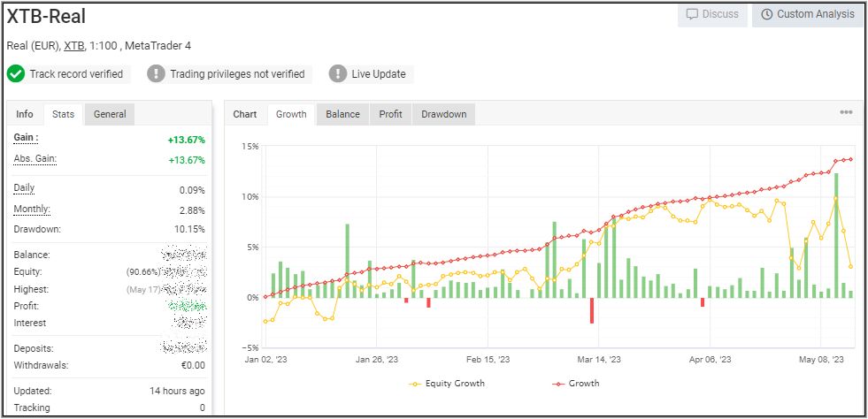
Task: Open the Balance chart tab
Action: coord(342,114)
